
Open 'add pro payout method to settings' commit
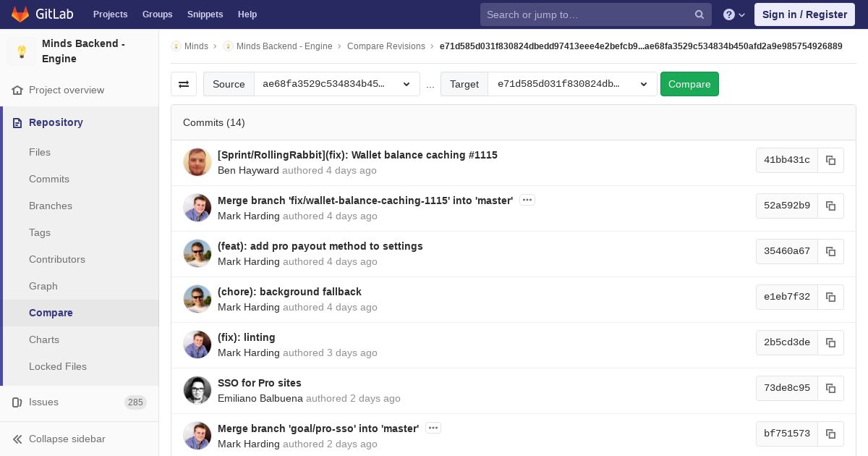320,246
